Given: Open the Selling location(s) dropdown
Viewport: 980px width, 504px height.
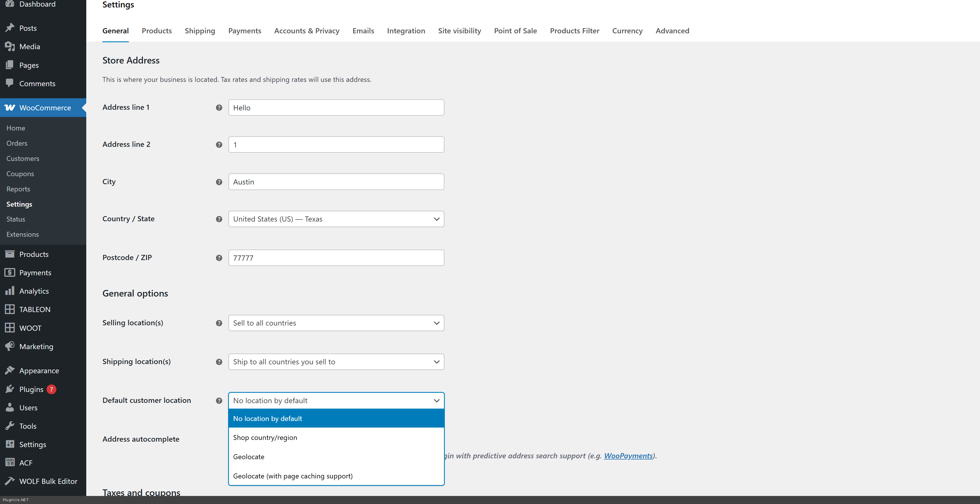Looking at the screenshot, I should click(x=336, y=323).
